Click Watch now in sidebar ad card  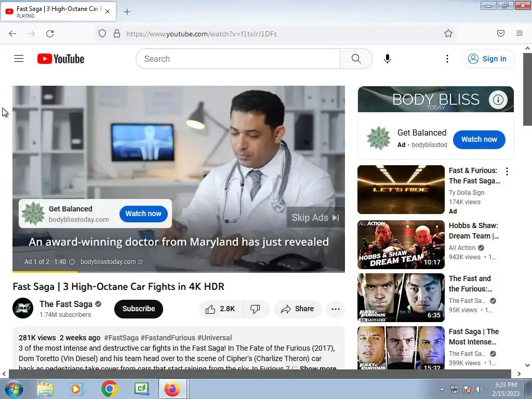(x=479, y=139)
